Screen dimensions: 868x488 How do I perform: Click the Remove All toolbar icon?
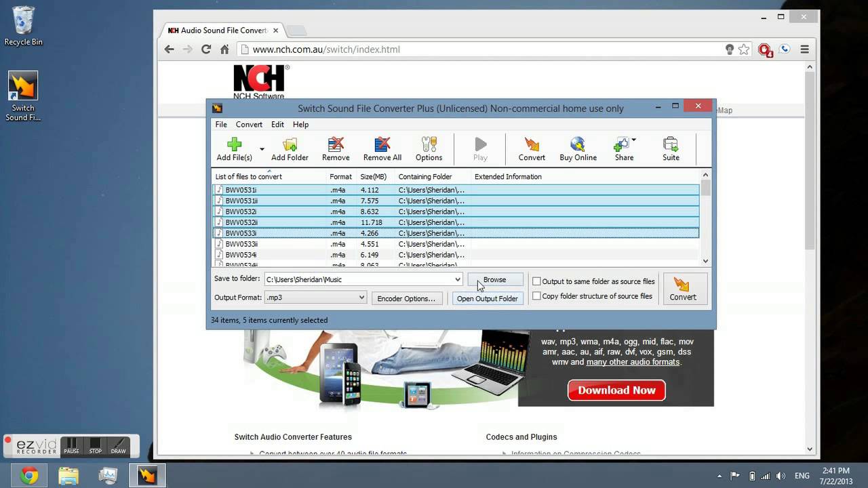point(382,149)
